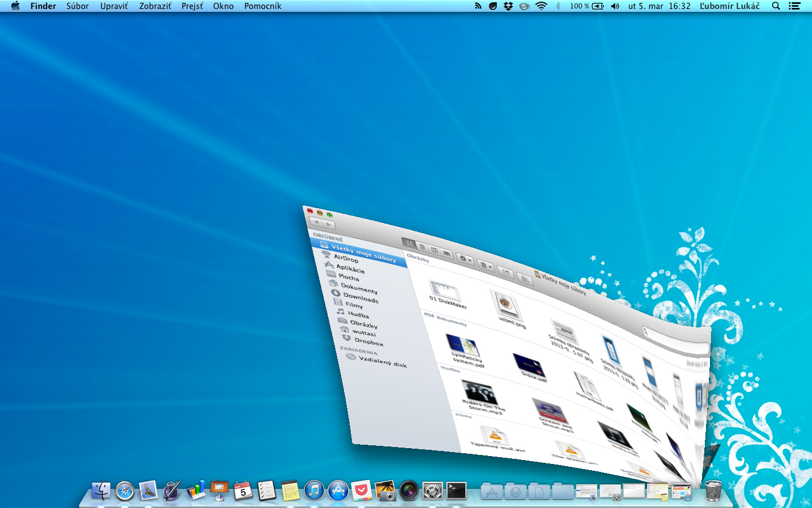Launch iTunes from the Dock

314,491
